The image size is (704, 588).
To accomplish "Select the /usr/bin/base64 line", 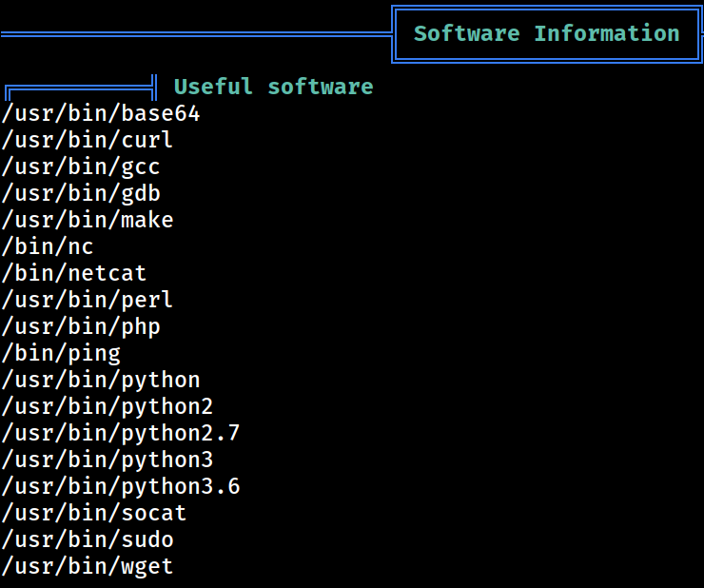I will 101,113.
